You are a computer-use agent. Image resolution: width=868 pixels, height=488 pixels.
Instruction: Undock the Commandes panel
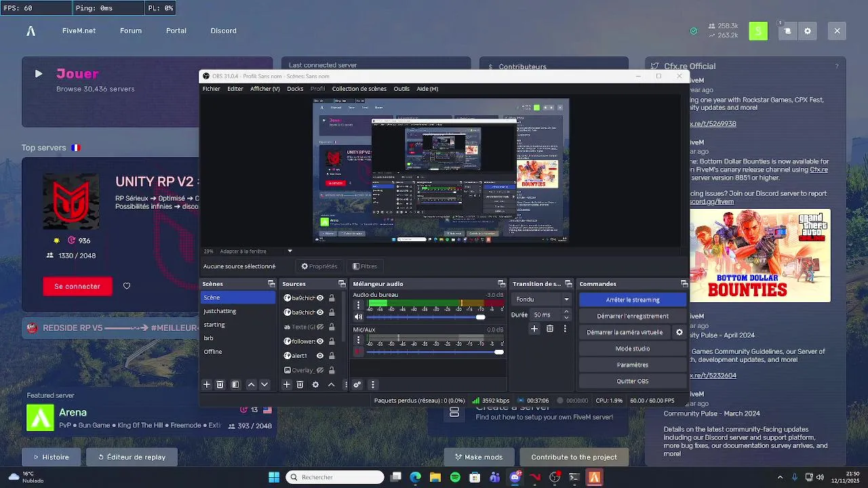[684, 283]
